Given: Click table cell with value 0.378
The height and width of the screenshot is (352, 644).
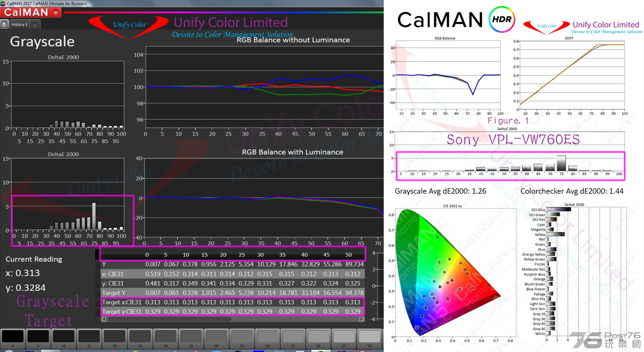Looking at the screenshot, I should (x=190, y=264).
